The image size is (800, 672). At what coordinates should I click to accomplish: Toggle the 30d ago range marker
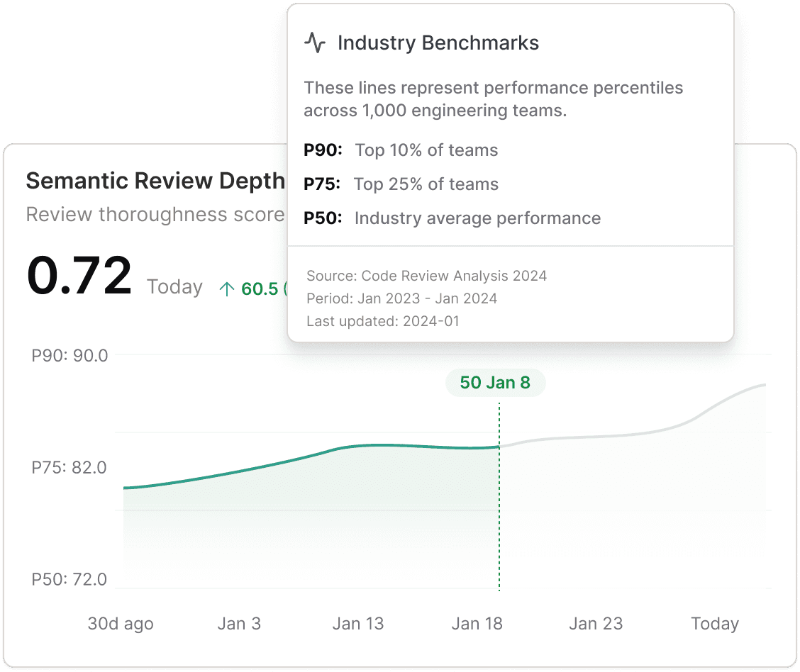point(121,623)
